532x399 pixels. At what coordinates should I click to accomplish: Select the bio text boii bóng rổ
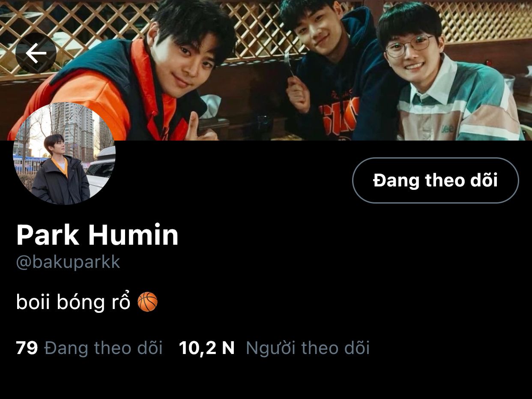[73, 302]
